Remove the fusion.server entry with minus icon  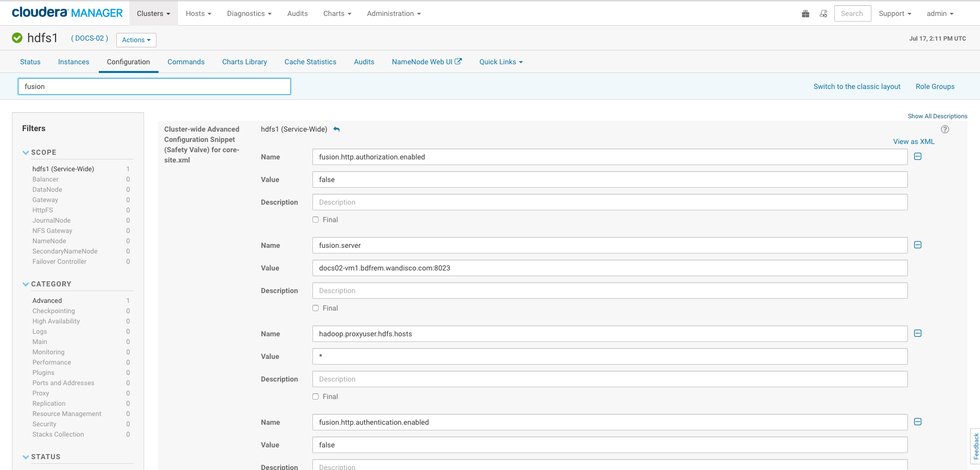pyautogui.click(x=917, y=245)
